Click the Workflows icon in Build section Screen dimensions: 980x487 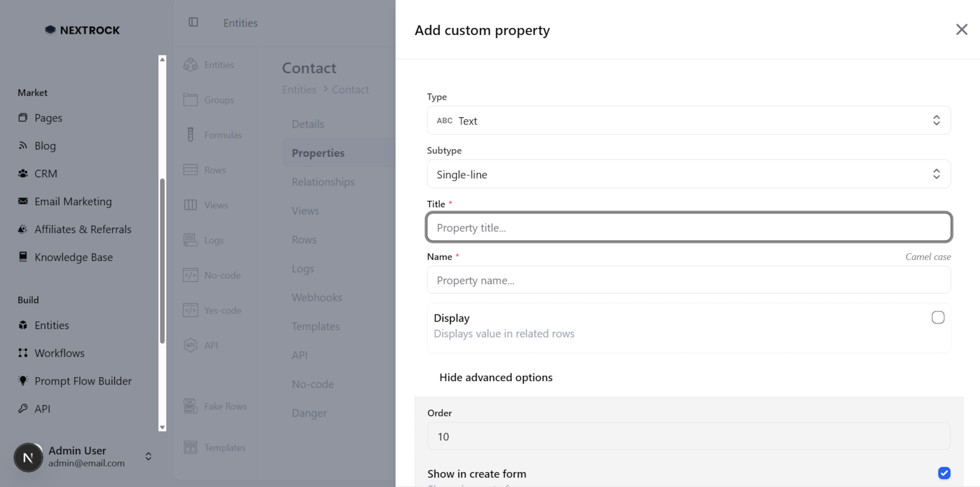click(x=23, y=353)
